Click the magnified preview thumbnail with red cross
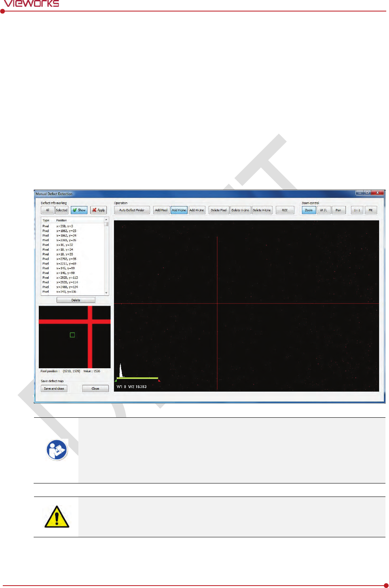 point(75,337)
